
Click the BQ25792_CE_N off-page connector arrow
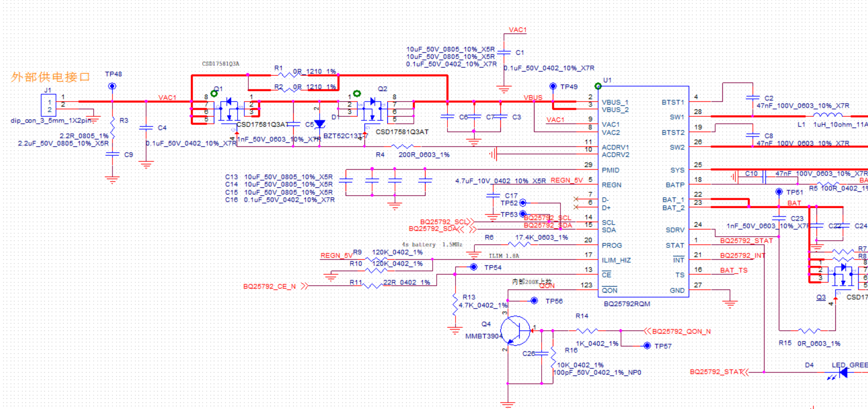coord(305,286)
